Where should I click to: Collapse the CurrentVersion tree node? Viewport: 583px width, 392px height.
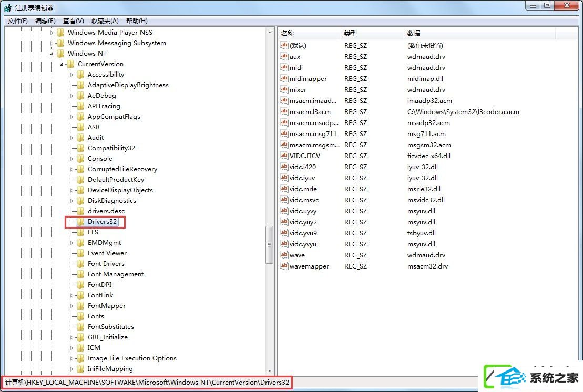(62, 64)
